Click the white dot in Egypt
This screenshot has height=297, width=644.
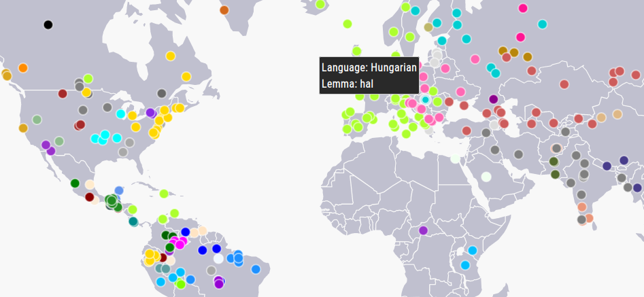click(455, 158)
